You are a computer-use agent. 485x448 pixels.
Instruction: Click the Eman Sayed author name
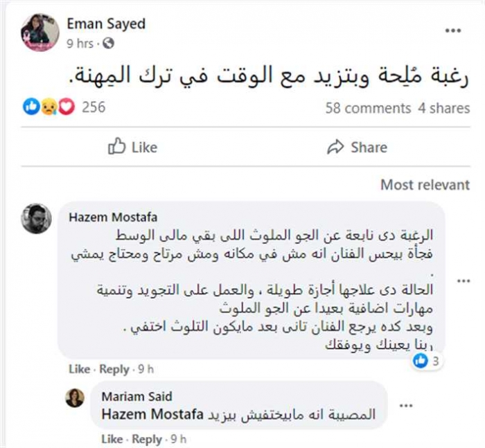[106, 24]
